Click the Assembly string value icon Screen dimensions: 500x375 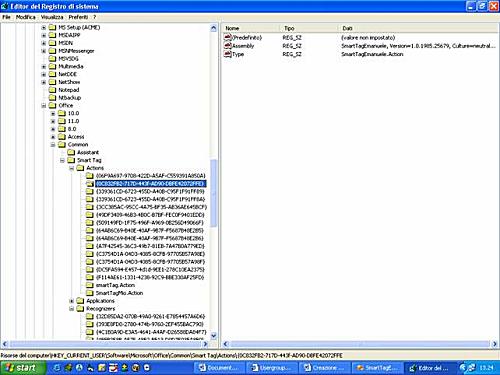[x=228, y=46]
